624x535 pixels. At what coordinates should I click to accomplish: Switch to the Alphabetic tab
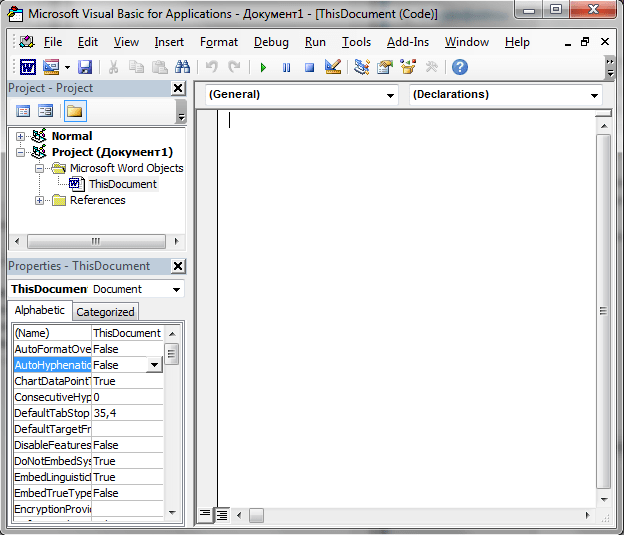[39, 310]
